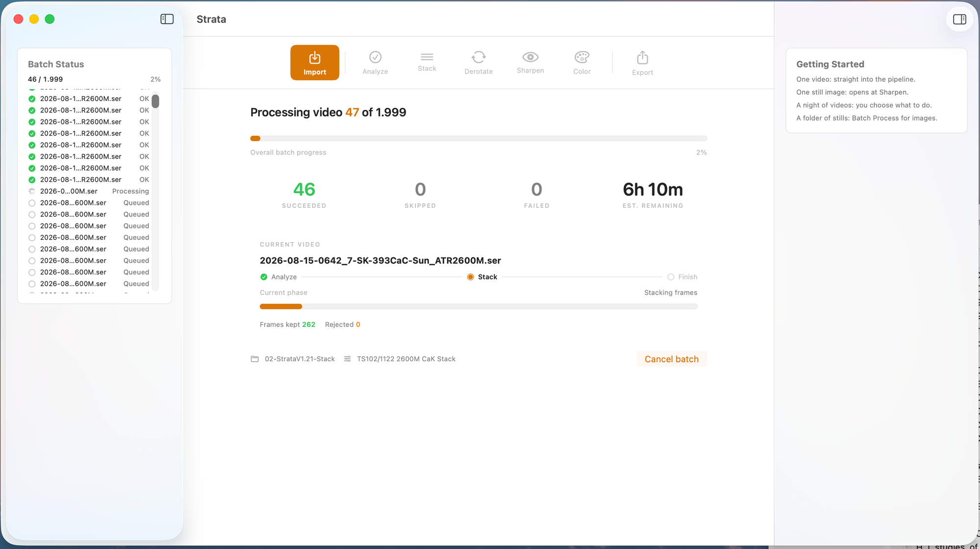Click the 02-StrataV1.21-Stack output folder name
This screenshot has width=980, height=549.
[x=300, y=359]
